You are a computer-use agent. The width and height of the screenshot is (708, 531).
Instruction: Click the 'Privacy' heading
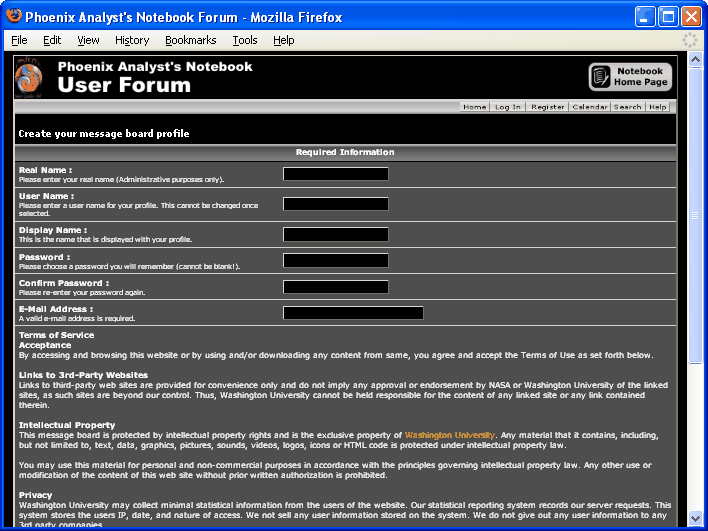35,495
